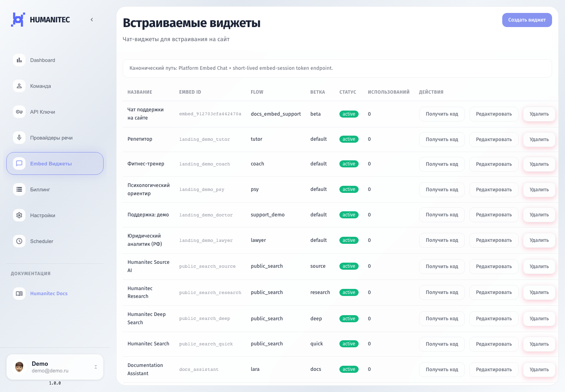This screenshot has width=565, height=392.
Task: Go to the Команда section
Action: tap(55, 86)
